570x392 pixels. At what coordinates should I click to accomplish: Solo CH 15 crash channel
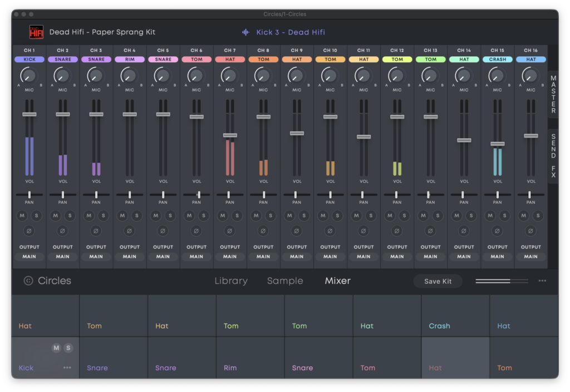pos(504,215)
